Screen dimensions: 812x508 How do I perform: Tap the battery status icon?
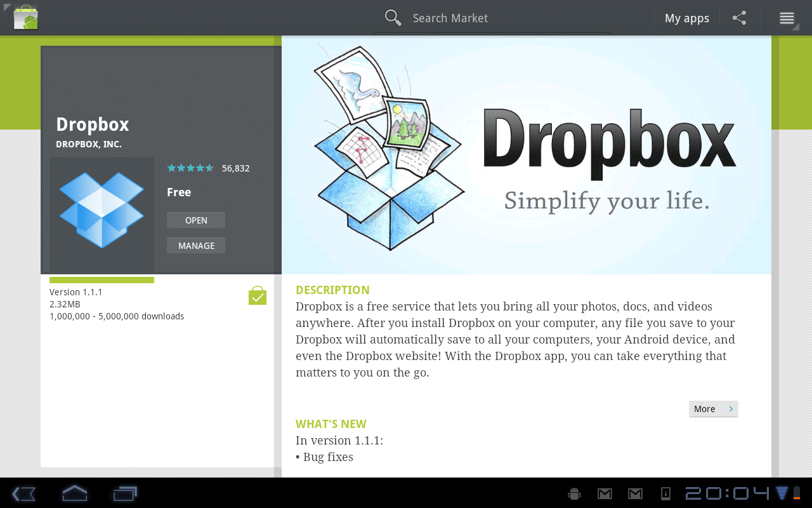[797, 493]
